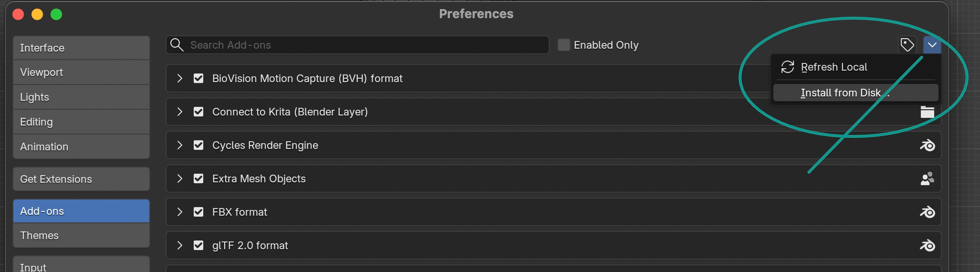This screenshot has height=272, width=980.
Task: Switch to the Viewport preferences
Action: (81, 72)
